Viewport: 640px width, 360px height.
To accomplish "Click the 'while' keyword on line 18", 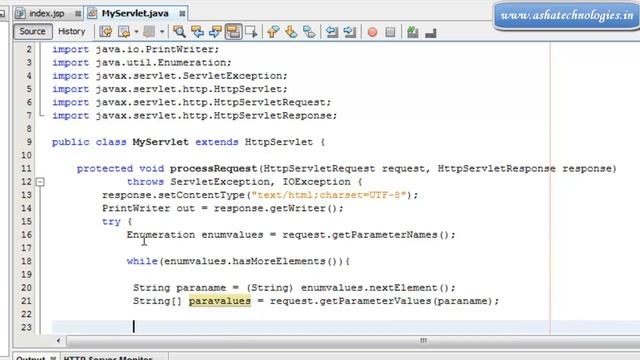I will click(142, 261).
